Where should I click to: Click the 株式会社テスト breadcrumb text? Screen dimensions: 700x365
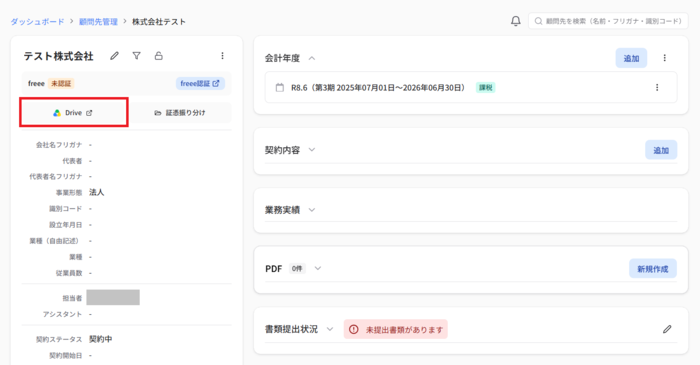click(159, 21)
